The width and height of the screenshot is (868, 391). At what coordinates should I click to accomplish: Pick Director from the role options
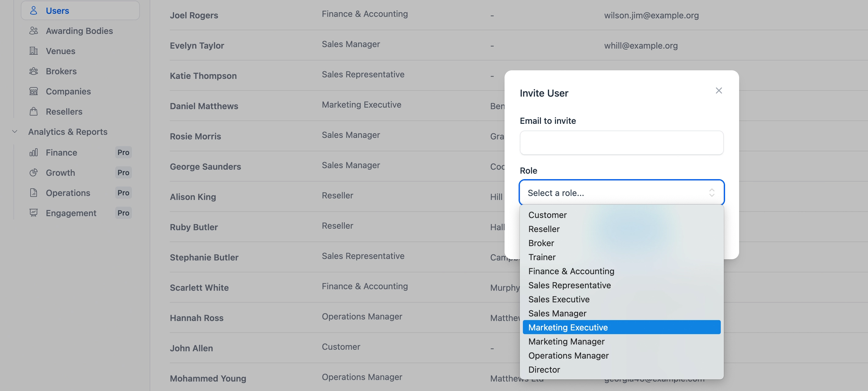pos(544,370)
